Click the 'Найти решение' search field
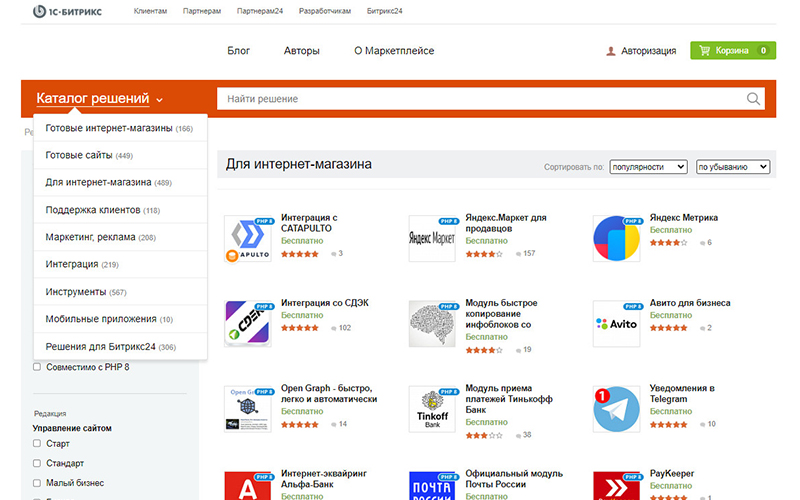The image size is (800, 500). [x=480, y=99]
